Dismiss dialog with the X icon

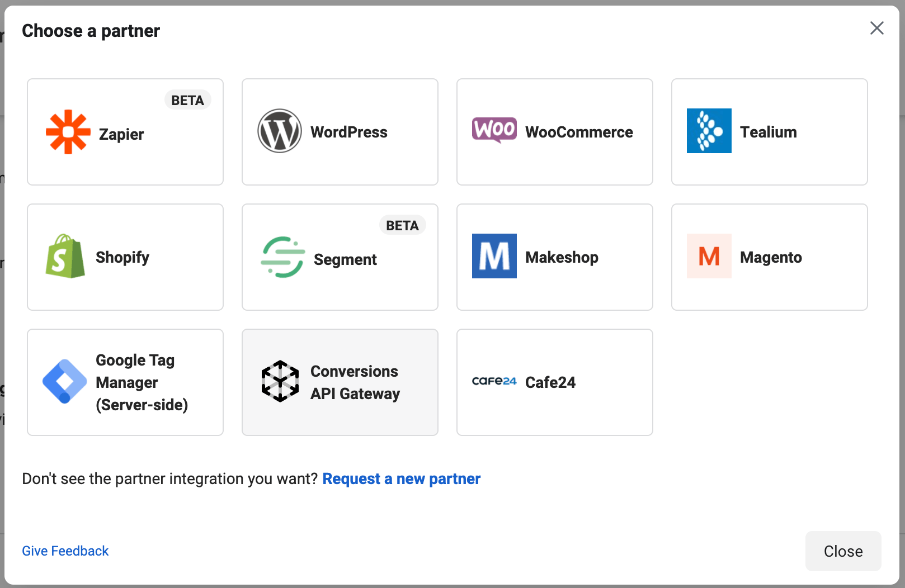pos(876,28)
